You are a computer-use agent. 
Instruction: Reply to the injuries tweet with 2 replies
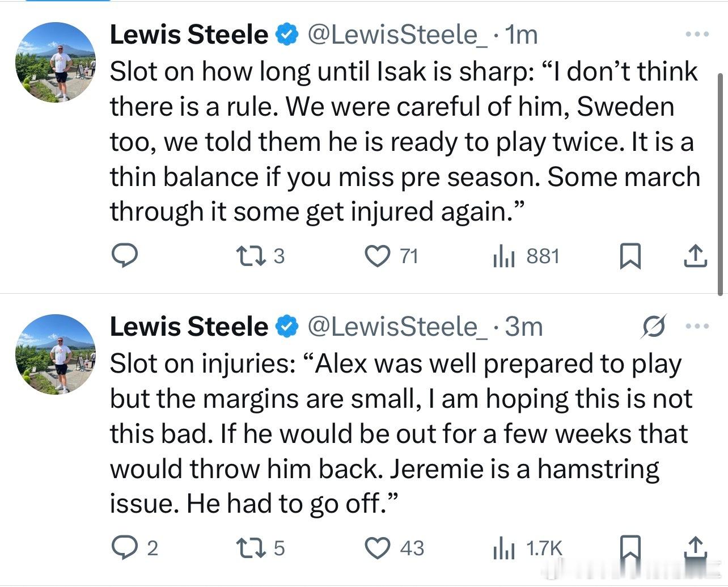coord(123,548)
